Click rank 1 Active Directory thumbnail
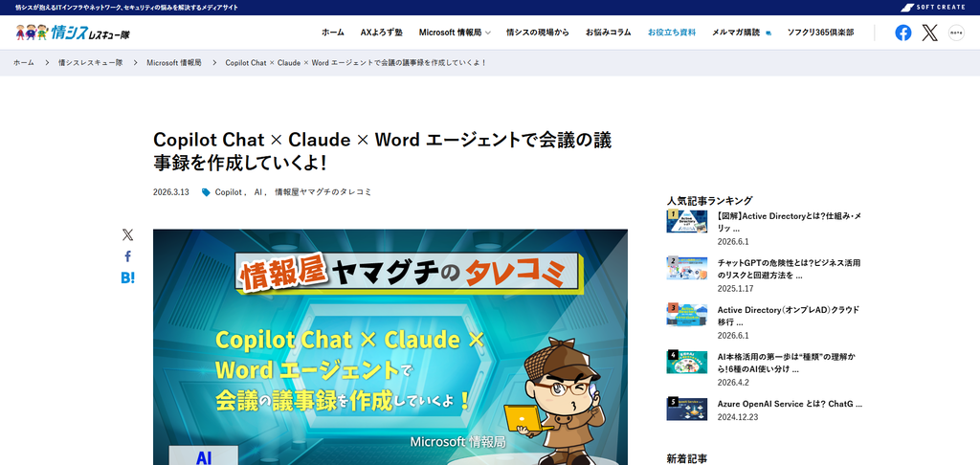This screenshot has height=465, width=980. (687, 221)
